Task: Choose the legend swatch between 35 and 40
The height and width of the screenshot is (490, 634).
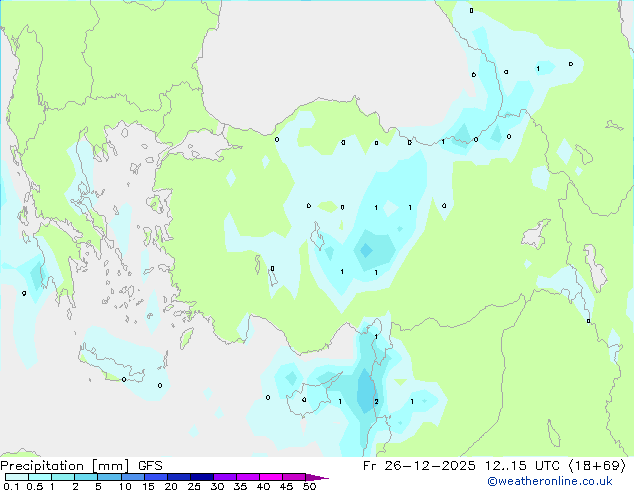Action: click(247, 477)
